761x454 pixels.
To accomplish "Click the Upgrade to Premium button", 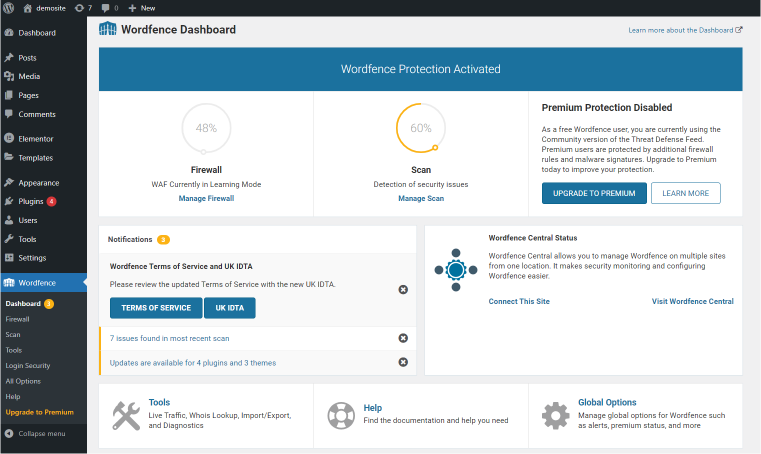I will point(594,193).
